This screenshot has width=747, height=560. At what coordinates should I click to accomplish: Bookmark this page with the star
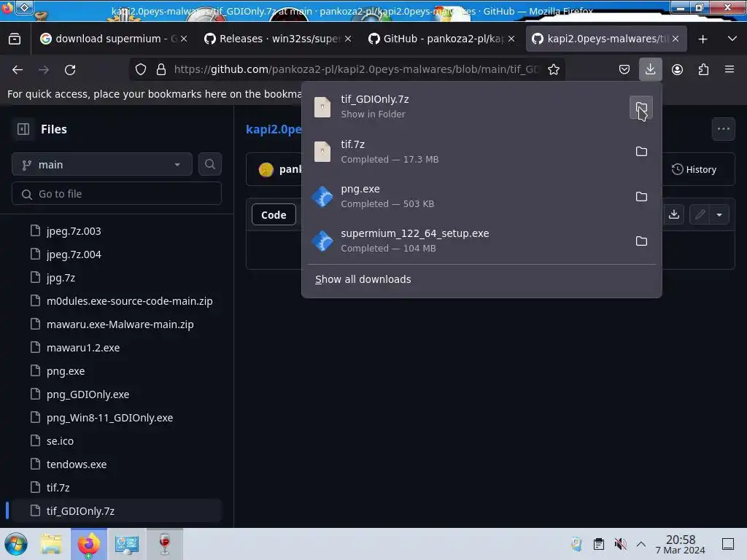click(553, 69)
